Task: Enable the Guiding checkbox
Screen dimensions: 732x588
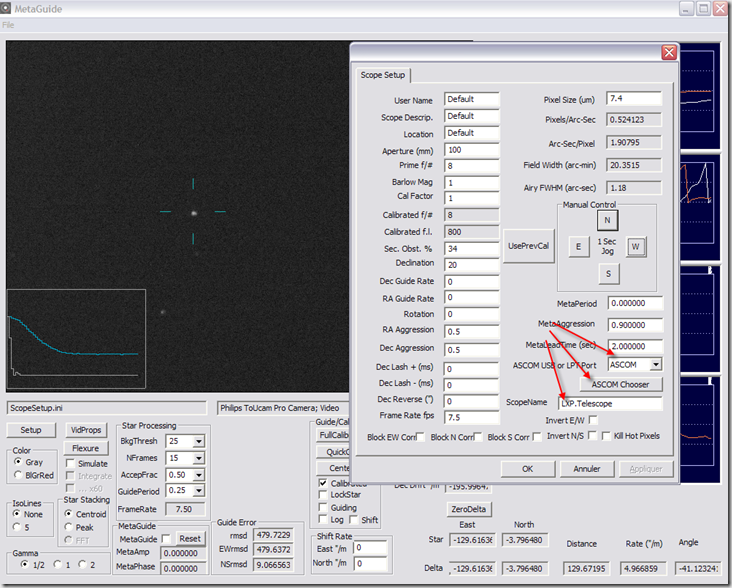Action: (323, 507)
